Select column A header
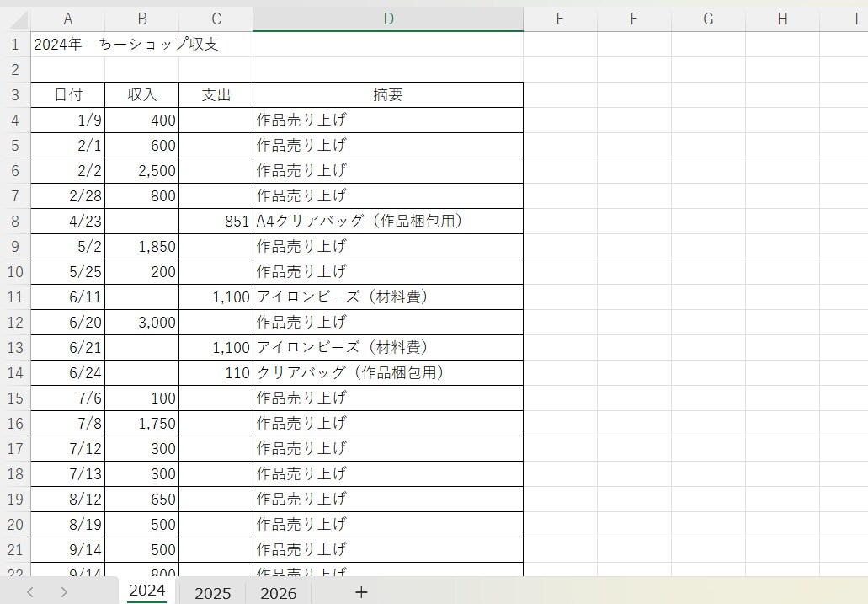Image resolution: width=868 pixels, height=604 pixels. 67,19
